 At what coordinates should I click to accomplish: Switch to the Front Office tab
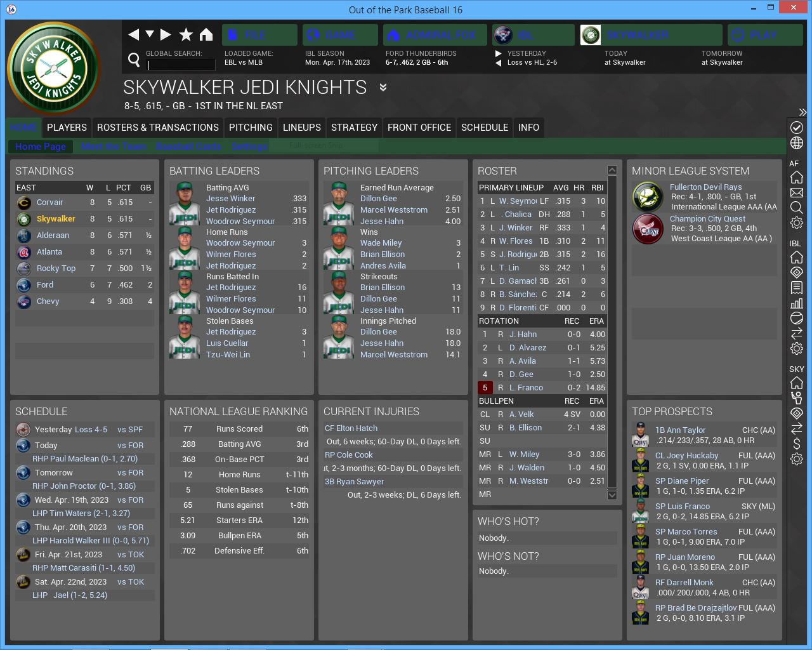click(x=419, y=128)
